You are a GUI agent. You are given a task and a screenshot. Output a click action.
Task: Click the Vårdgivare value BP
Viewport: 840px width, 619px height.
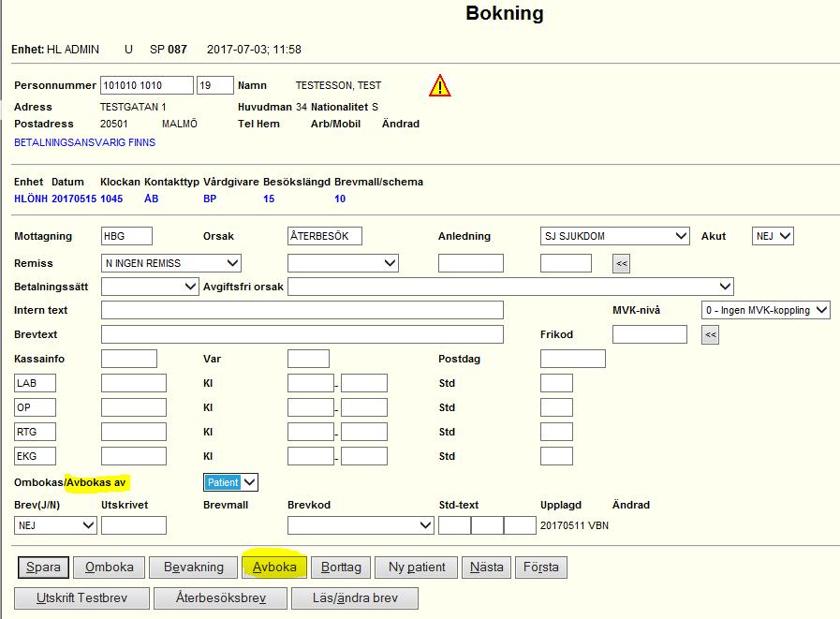click(x=210, y=199)
